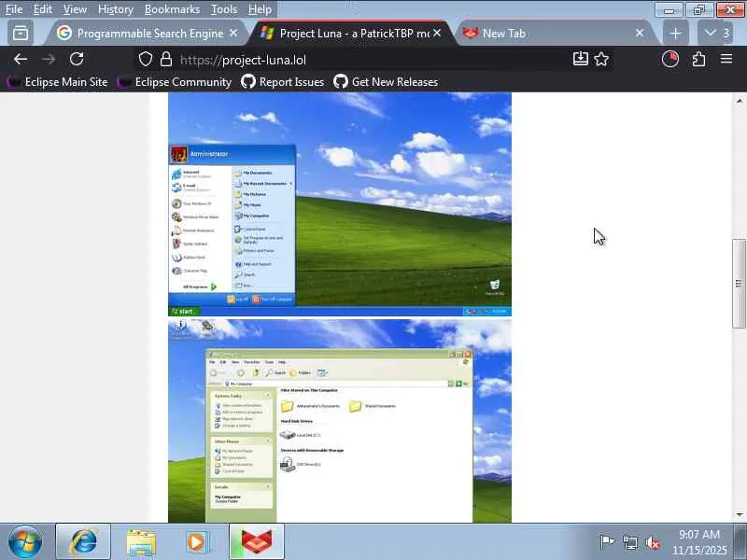Image resolution: width=747 pixels, height=560 pixels.
Task: Close the Project Luna tab
Action: coord(437,33)
